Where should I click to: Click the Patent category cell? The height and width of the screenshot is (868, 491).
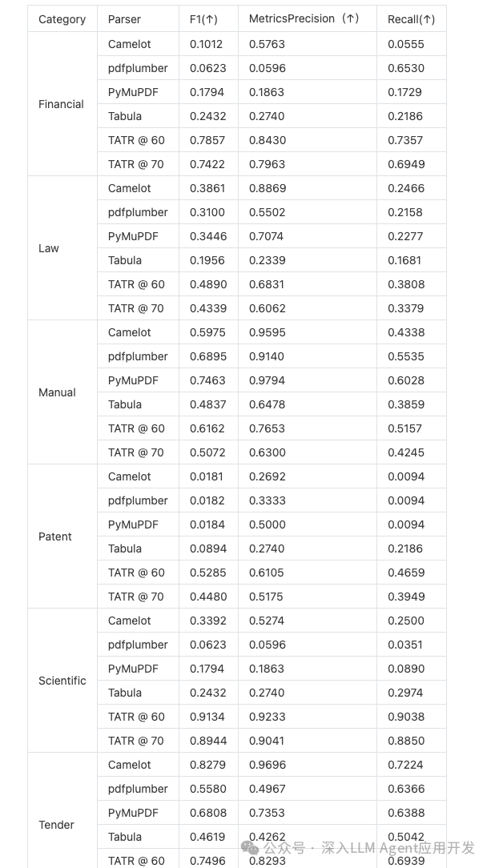pyautogui.click(x=55, y=536)
